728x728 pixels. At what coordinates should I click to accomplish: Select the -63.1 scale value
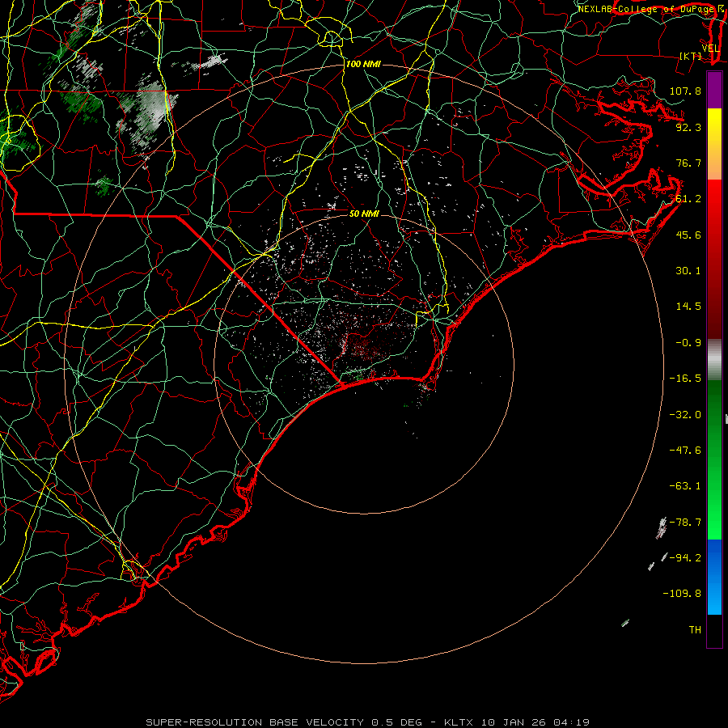(685, 486)
